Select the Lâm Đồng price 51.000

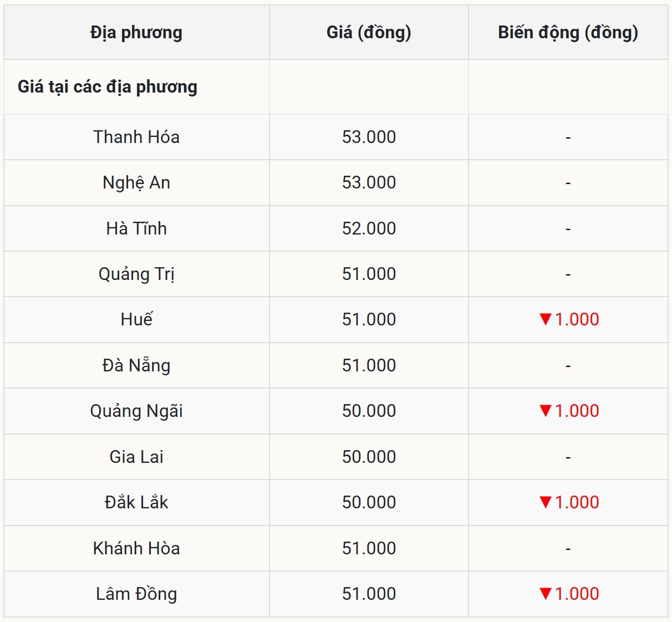tap(369, 594)
